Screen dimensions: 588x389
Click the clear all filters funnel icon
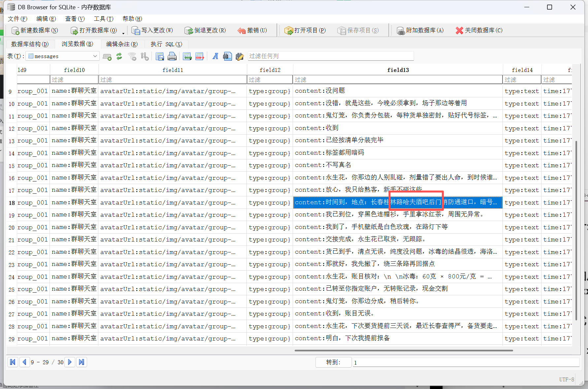pos(132,56)
